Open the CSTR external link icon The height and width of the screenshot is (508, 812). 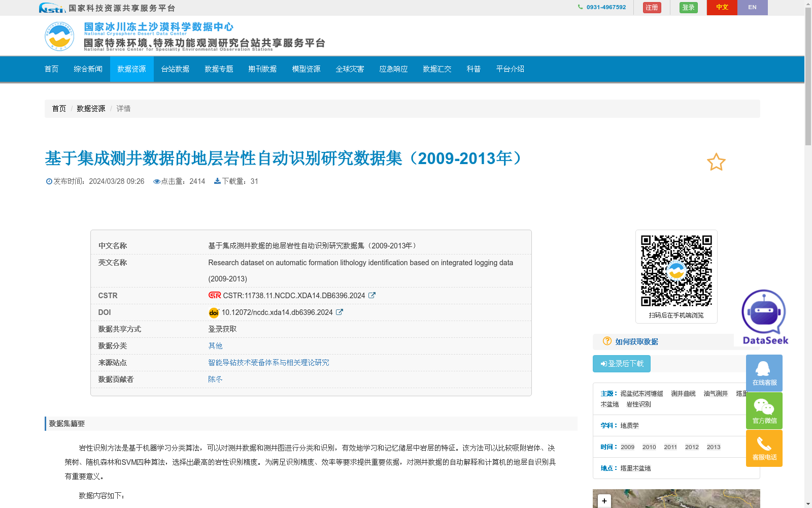tap(372, 295)
